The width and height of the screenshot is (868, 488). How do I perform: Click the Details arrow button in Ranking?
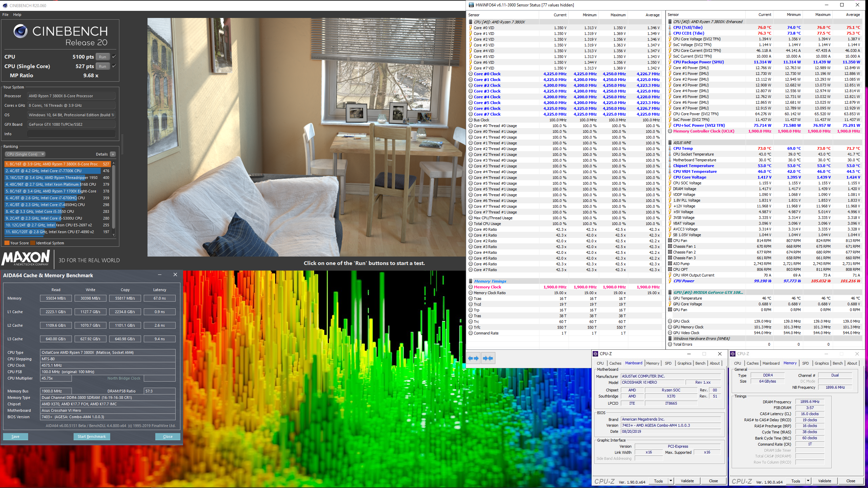pos(113,154)
